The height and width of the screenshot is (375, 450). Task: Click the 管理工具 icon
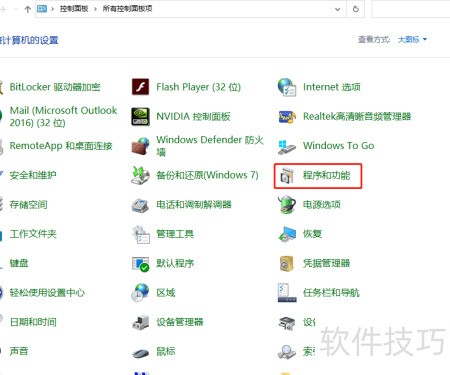click(x=140, y=234)
